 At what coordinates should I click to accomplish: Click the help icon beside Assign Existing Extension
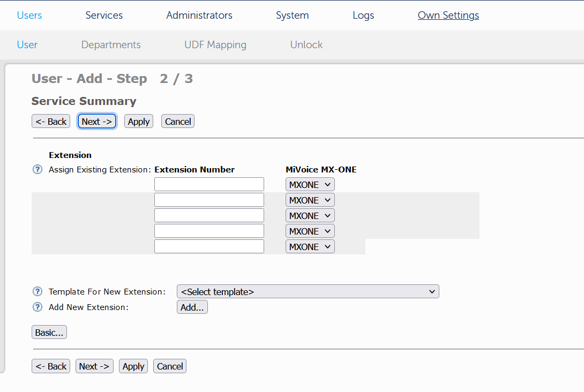(37, 169)
